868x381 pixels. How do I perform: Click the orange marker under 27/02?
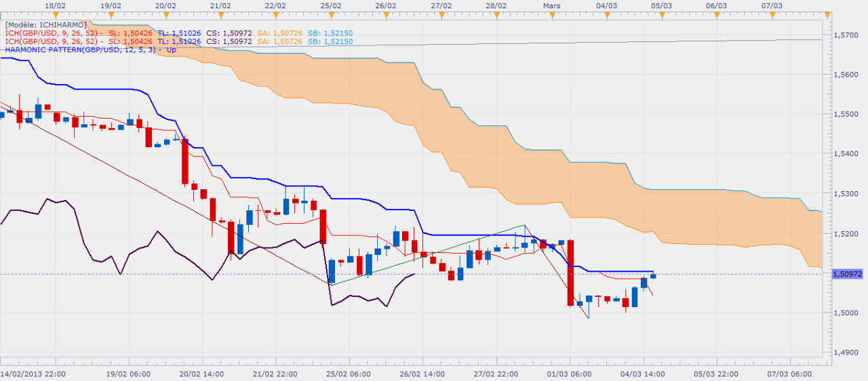(441, 14)
